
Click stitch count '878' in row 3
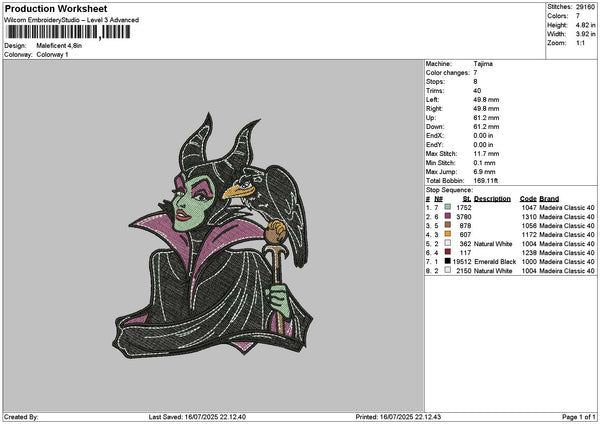tap(465, 226)
